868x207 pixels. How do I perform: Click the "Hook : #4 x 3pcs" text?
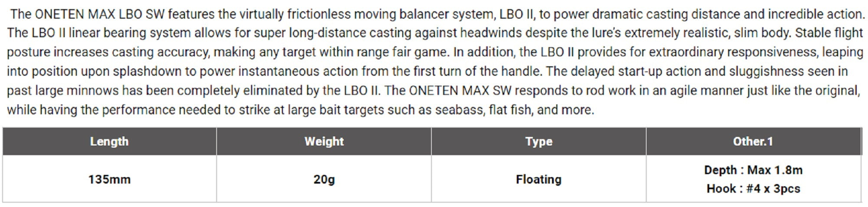point(753,189)
